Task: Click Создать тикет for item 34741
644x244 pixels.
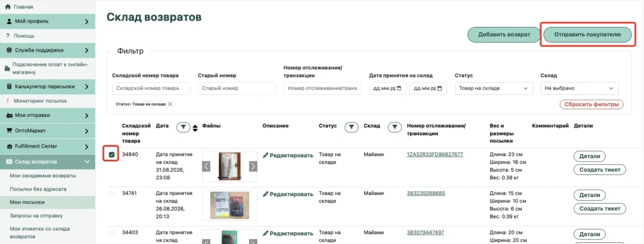Action: coord(599,209)
